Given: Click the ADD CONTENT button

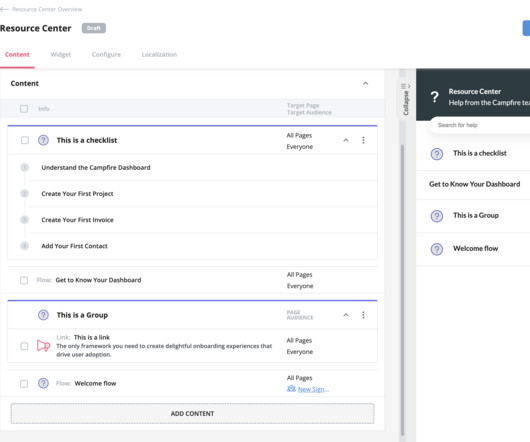Looking at the screenshot, I should [x=192, y=413].
